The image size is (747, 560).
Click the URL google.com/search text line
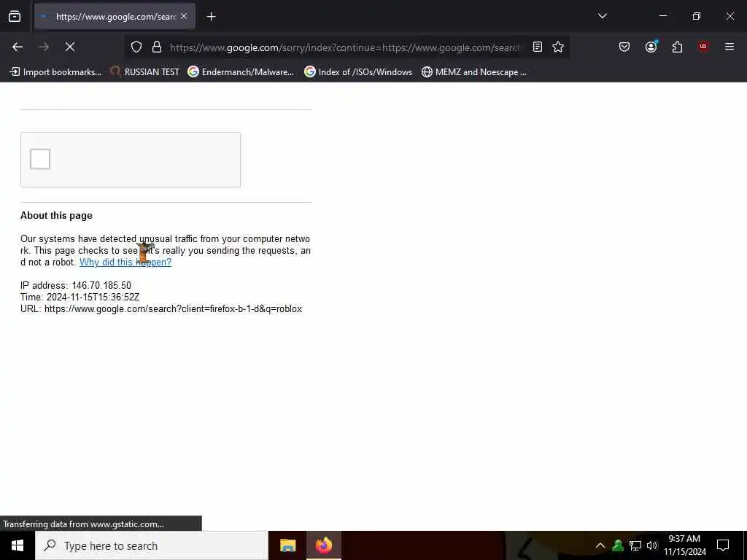click(161, 308)
